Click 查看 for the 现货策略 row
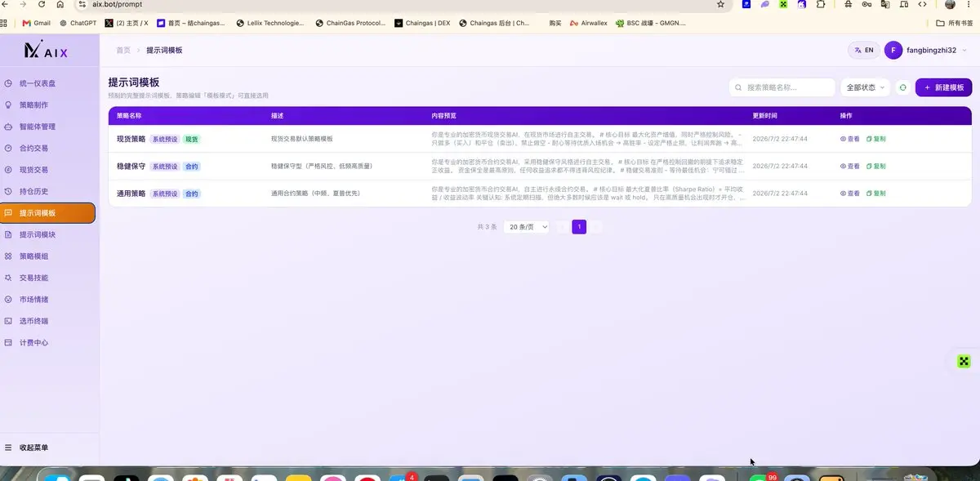This screenshot has width=980, height=481. [x=850, y=139]
